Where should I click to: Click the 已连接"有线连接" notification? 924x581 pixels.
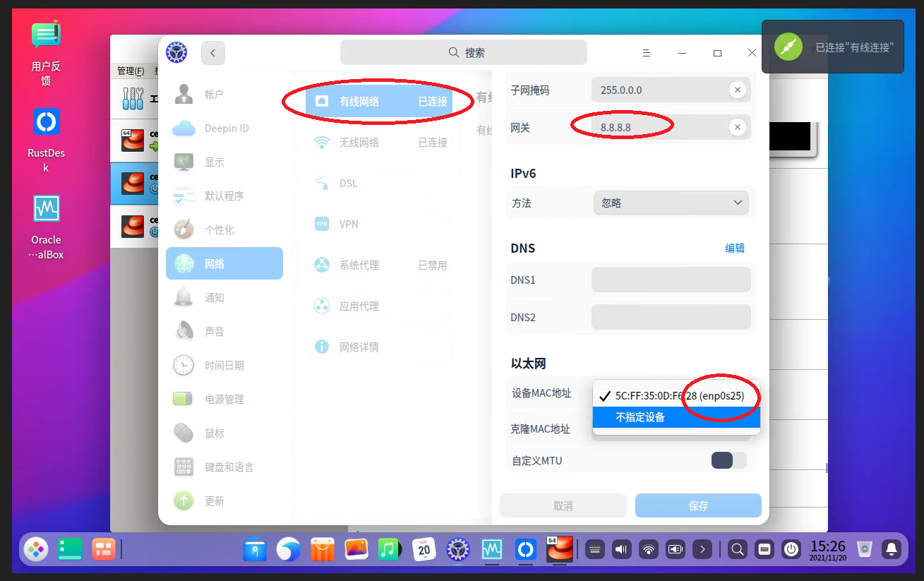[x=833, y=47]
